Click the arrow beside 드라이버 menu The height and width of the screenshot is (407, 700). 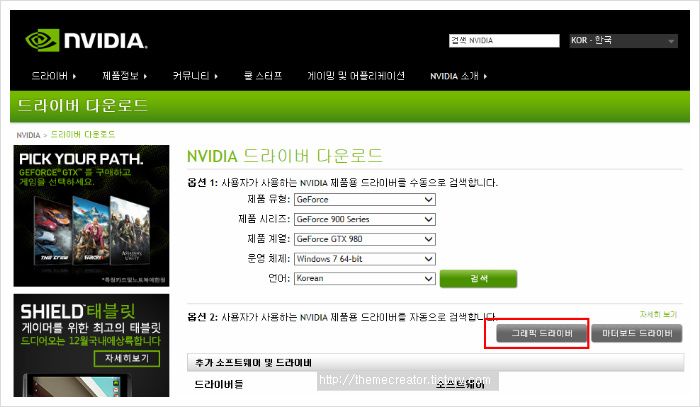tap(74, 76)
